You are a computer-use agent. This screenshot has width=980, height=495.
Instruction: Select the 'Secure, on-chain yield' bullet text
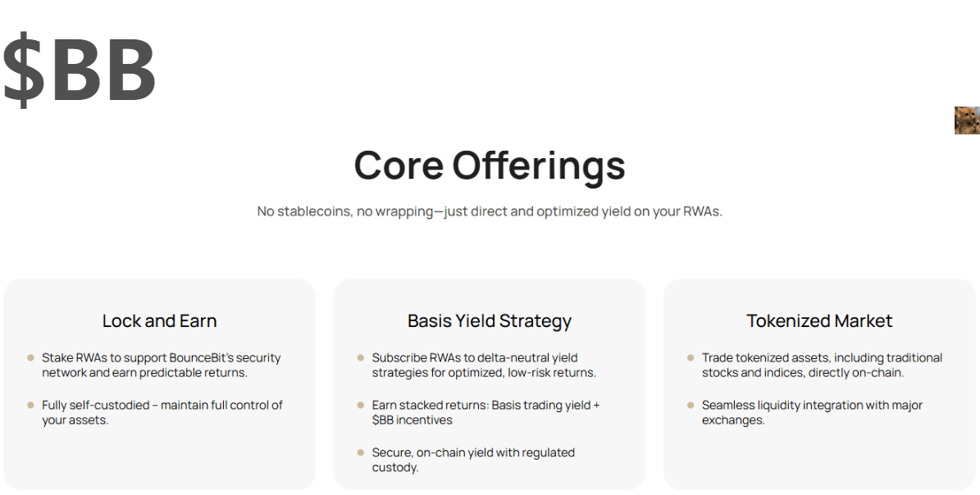coord(473,460)
